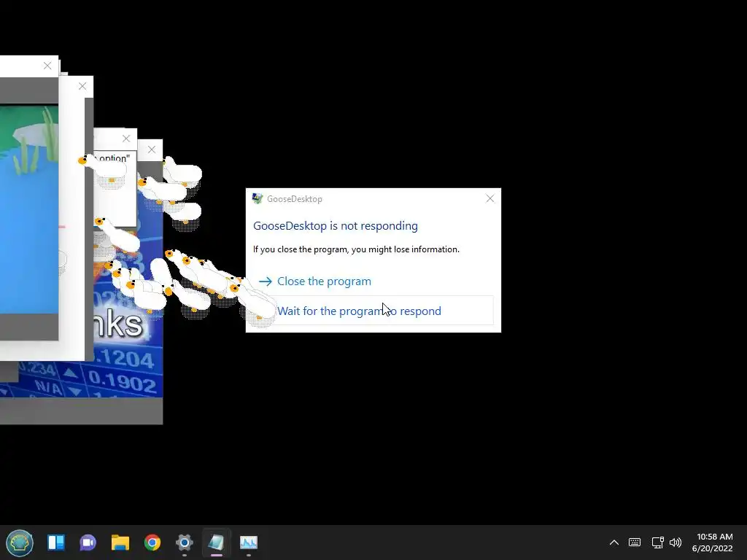
Task: Close the stonks meme image window
Action: (x=152, y=149)
